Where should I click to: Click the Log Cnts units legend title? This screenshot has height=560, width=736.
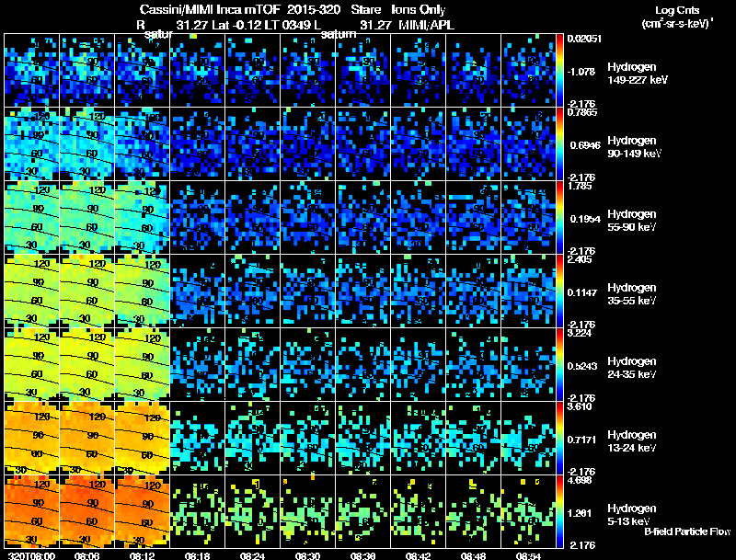[677, 17]
